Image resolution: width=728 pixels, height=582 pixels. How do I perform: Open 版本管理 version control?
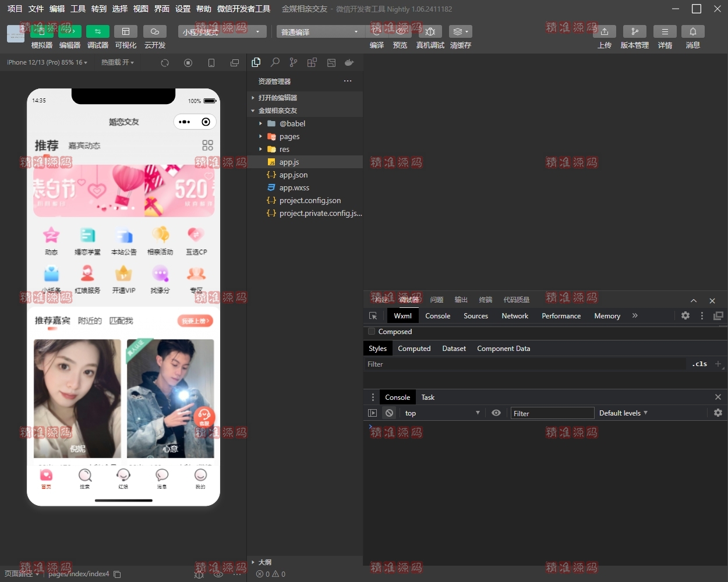(635, 31)
